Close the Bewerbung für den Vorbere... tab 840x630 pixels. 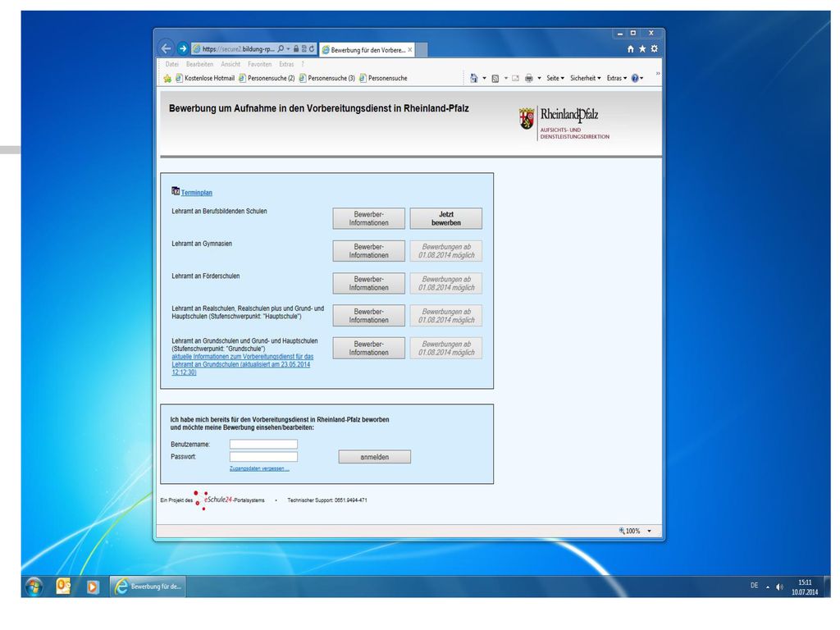410,50
